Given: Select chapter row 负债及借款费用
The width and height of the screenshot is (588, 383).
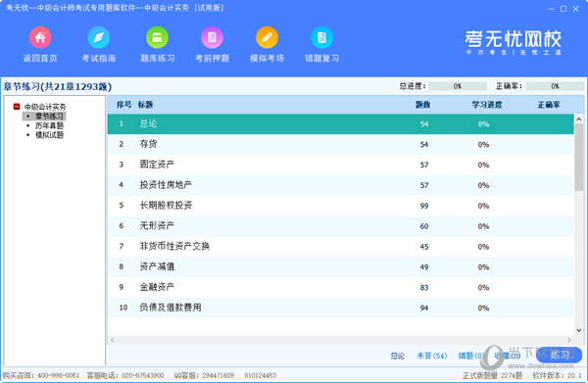Looking at the screenshot, I should click(340, 308).
